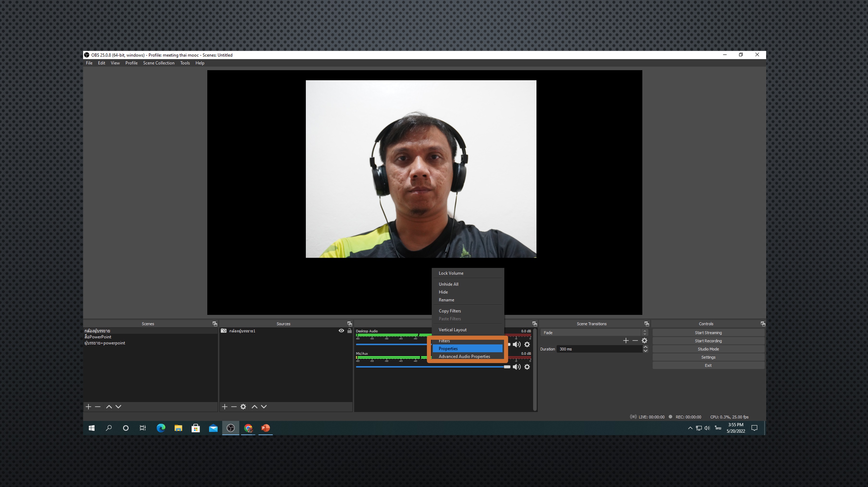868x487 pixels.
Task: Add a new scene with plus icon
Action: (88, 407)
